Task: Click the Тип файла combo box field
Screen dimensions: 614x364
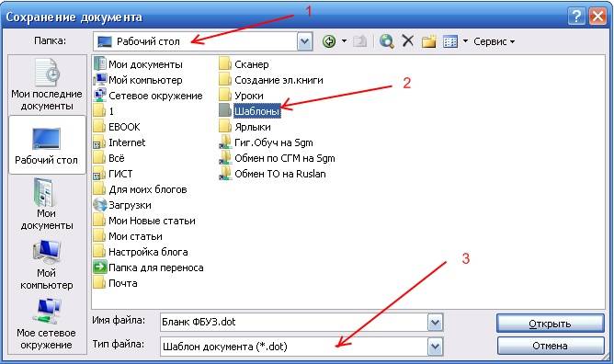Action: click(x=294, y=347)
